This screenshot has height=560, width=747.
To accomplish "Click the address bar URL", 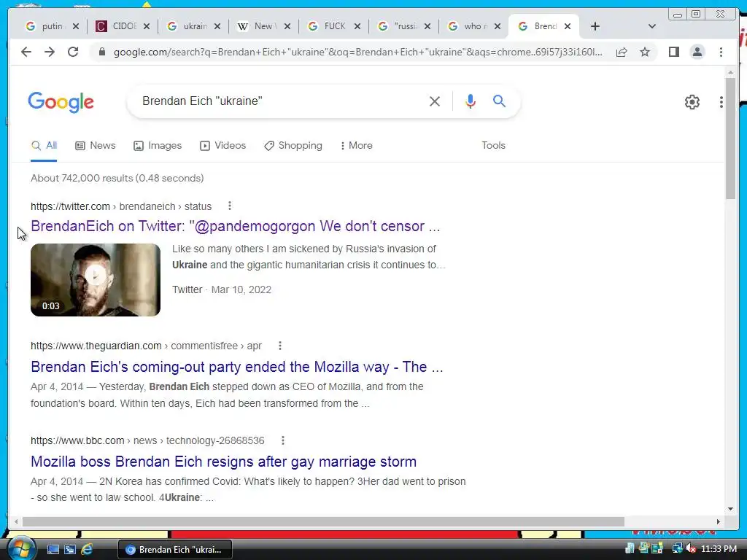I will (x=357, y=52).
